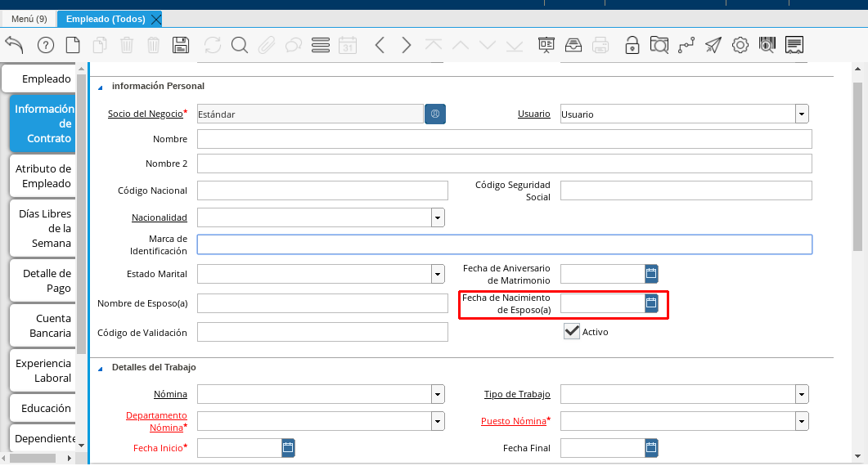
Task: Open the Cuenta Bancaria side tab
Action: 43,325
